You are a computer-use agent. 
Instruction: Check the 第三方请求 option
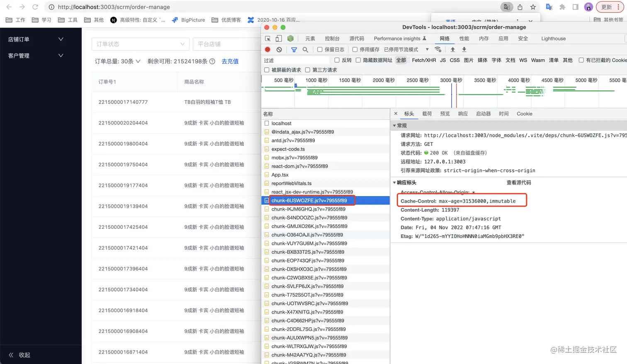point(308,70)
